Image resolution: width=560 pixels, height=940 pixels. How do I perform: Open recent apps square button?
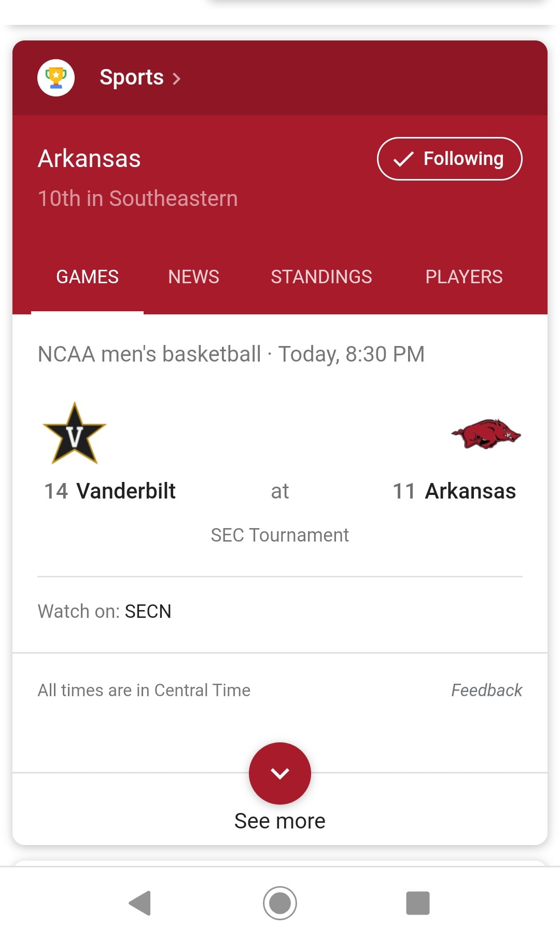click(418, 903)
